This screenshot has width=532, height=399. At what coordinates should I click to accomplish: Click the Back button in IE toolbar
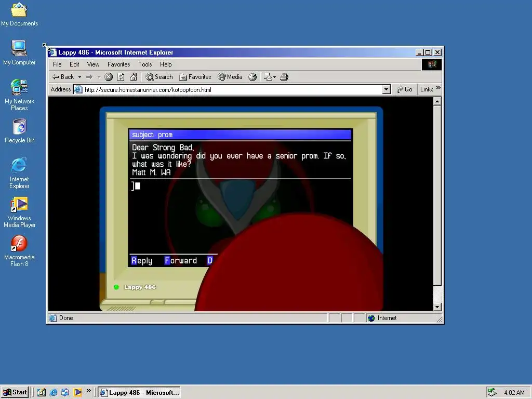coord(63,77)
